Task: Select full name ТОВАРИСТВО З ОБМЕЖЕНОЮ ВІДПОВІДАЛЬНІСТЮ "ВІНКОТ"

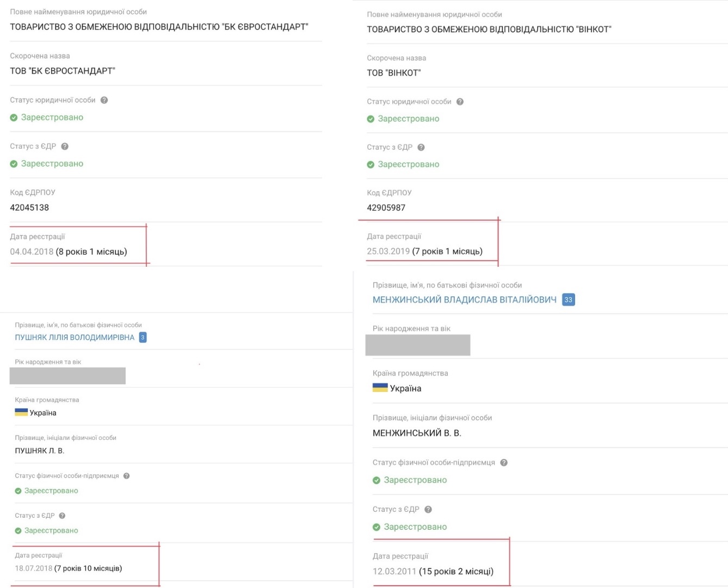Action: pyautogui.click(x=489, y=29)
